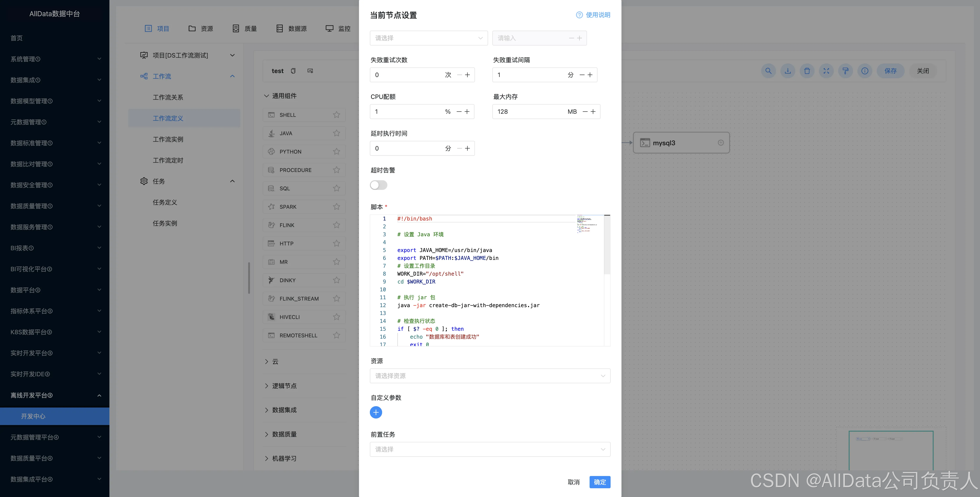Increase CPU配额 with plus
Screen dimensions: 980x497
[x=467, y=111]
